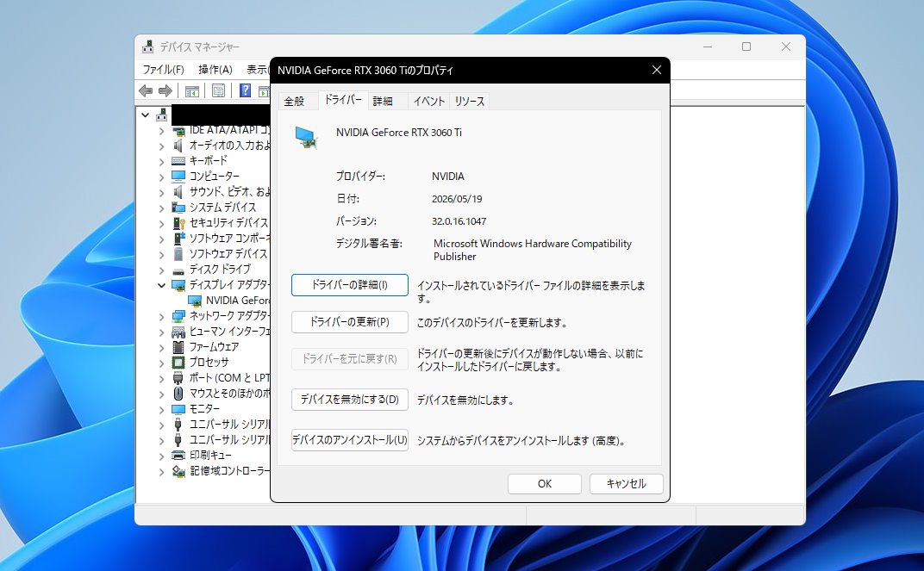This screenshot has width=924, height=571.
Task: Select the ドライバー tab
Action: pyautogui.click(x=343, y=100)
